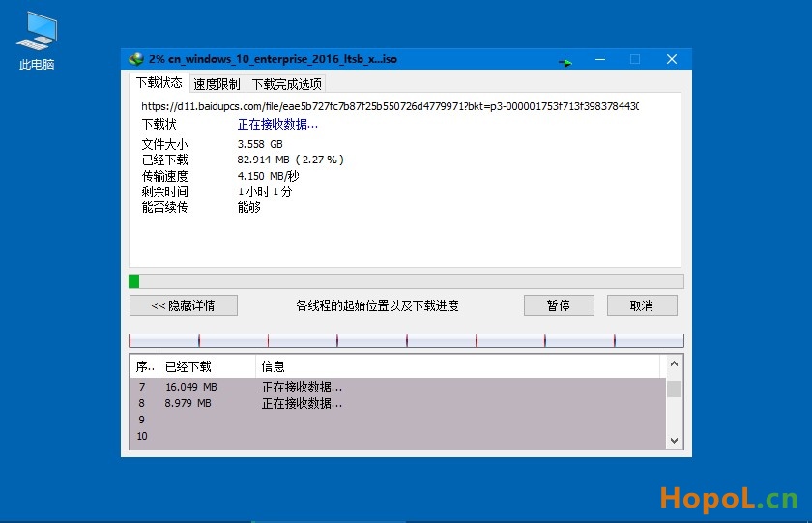Viewport: 812px width, 523px height.
Task: Click the green arrow icon in title bar
Action: pos(565,63)
